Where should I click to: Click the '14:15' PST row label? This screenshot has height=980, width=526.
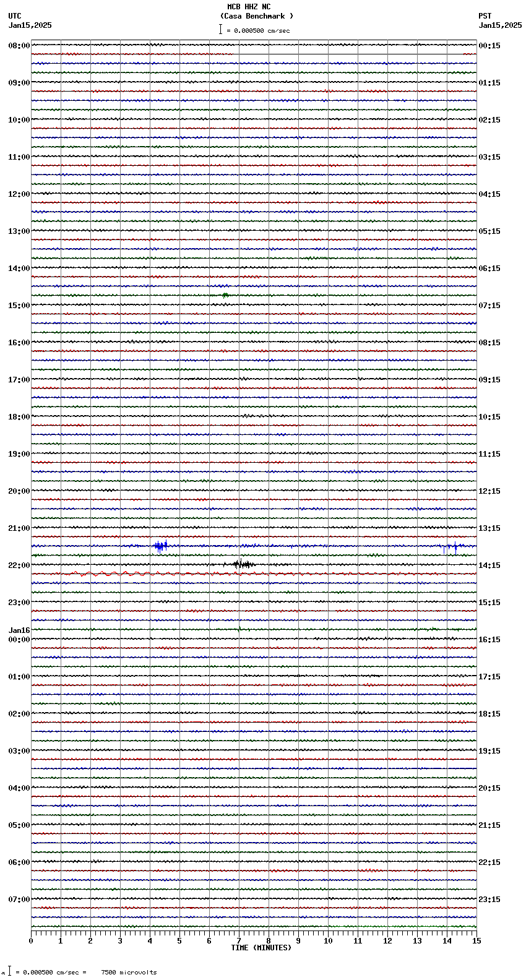pos(489,565)
